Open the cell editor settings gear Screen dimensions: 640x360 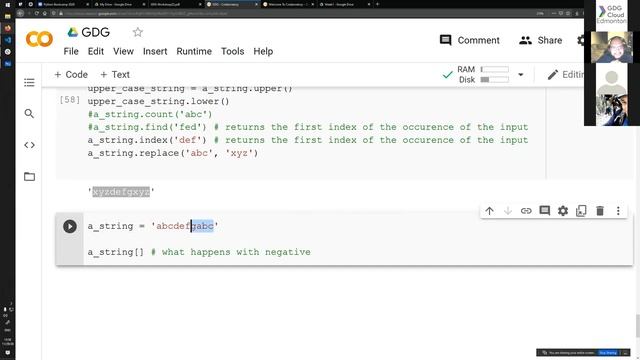pos(563,211)
